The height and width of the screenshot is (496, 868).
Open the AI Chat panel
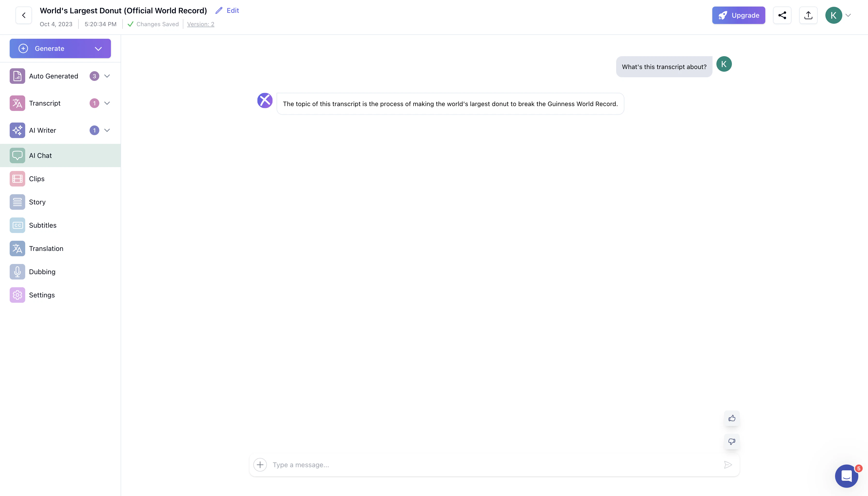click(40, 155)
